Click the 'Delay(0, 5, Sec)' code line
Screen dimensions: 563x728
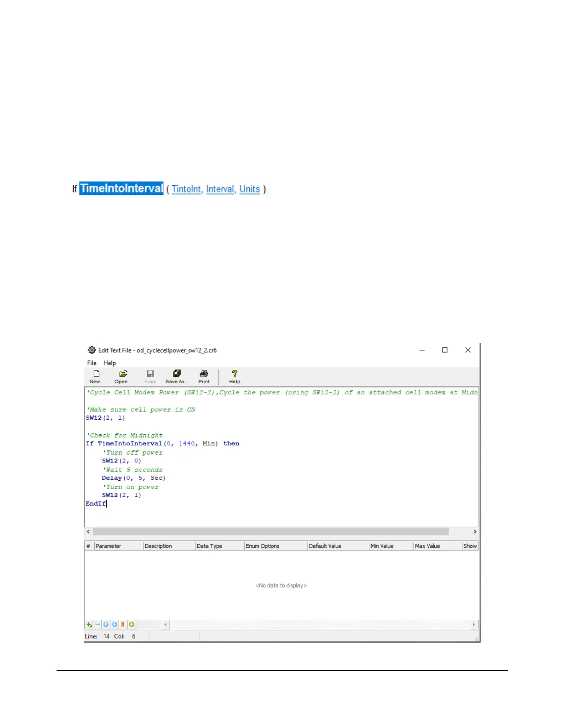point(133,478)
